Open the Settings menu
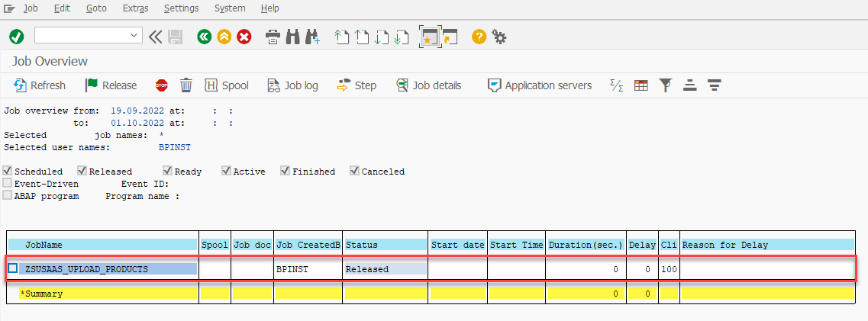 (181, 8)
